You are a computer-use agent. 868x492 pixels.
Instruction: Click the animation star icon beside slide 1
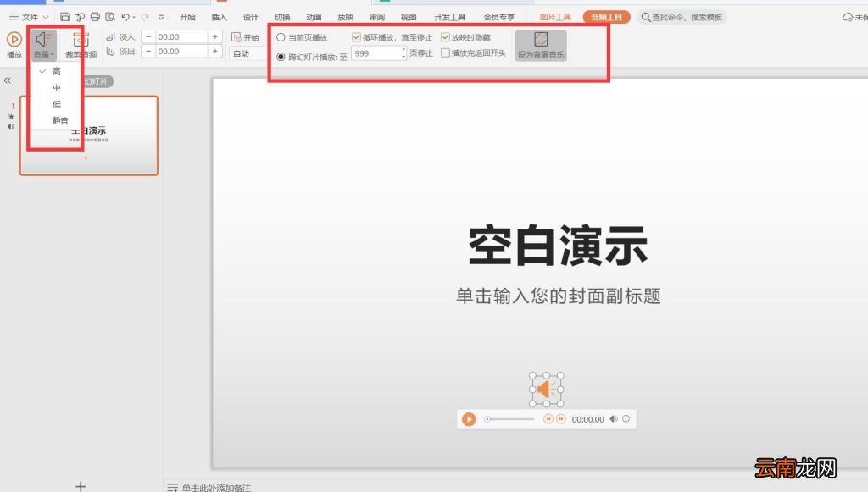tap(10, 117)
